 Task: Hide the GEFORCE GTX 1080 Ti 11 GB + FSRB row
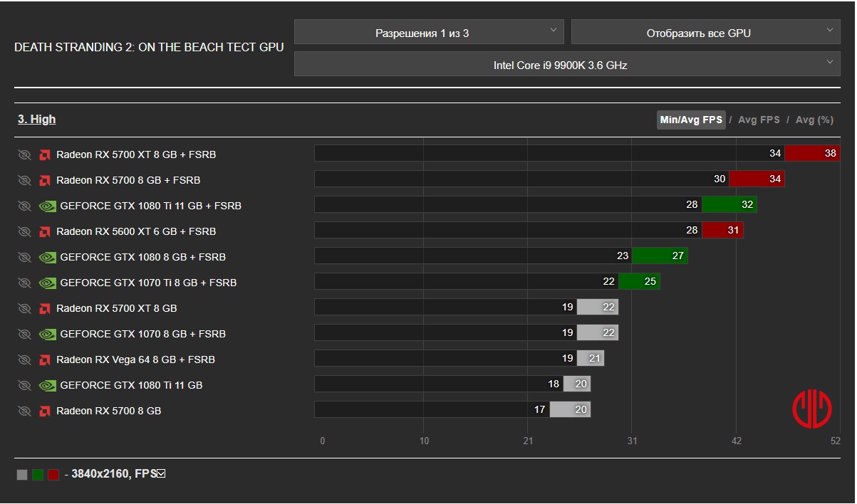pyautogui.click(x=25, y=206)
